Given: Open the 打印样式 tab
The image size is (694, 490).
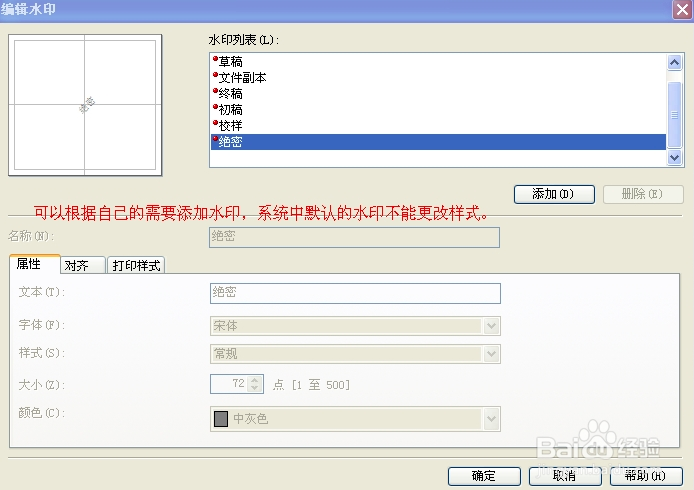Looking at the screenshot, I should pyautogui.click(x=136, y=265).
